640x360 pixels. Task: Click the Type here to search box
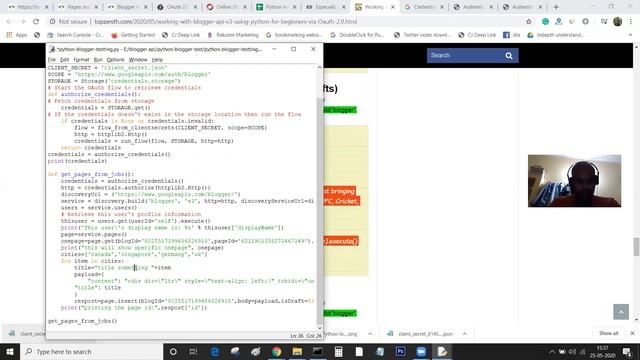point(91,351)
